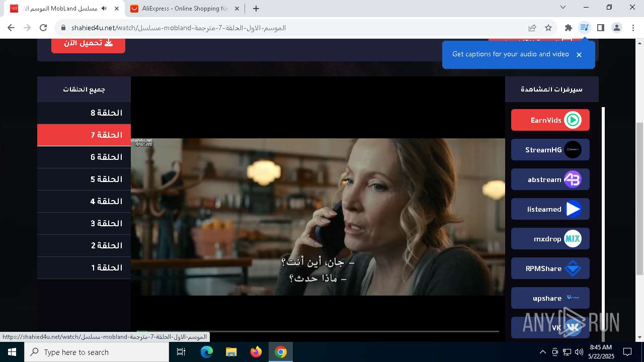The image size is (644, 362).
Task: Click the listeamed blue play icon
Action: (573, 209)
